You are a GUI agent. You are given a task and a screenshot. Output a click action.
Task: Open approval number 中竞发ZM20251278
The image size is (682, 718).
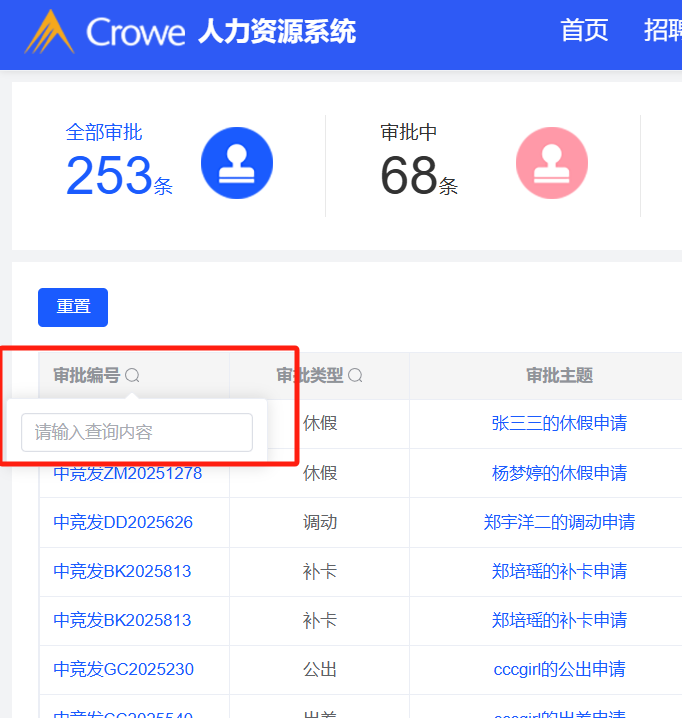pyautogui.click(x=128, y=473)
